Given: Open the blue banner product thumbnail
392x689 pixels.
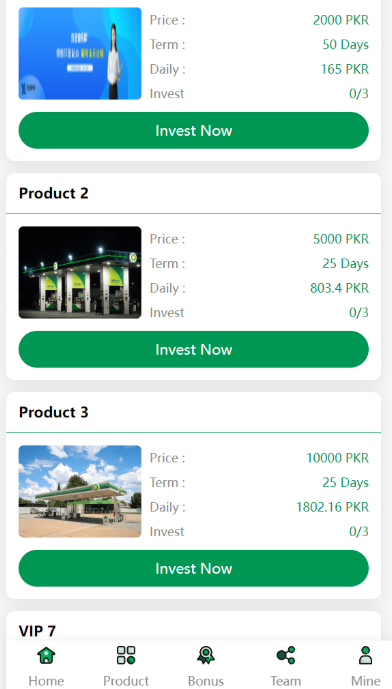Looking at the screenshot, I should [x=80, y=53].
